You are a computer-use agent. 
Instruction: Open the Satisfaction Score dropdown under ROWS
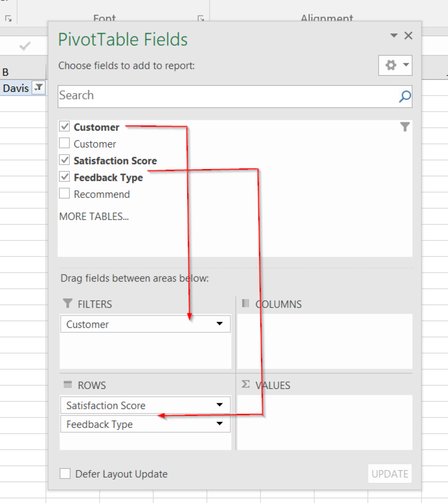[x=220, y=405]
